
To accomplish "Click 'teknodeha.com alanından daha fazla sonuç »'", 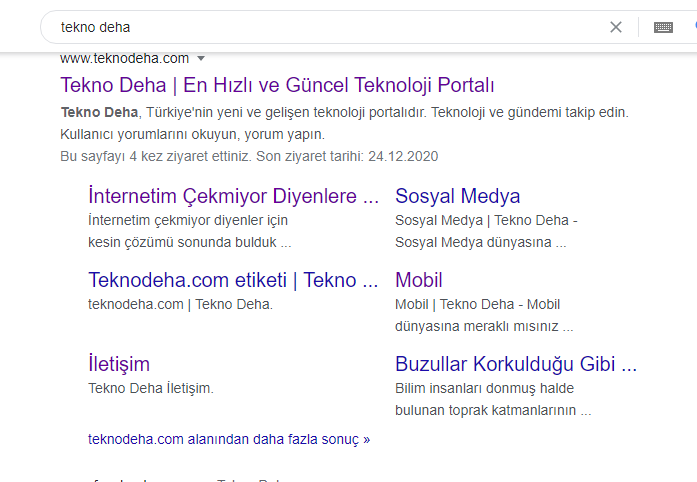I will [x=229, y=439].
